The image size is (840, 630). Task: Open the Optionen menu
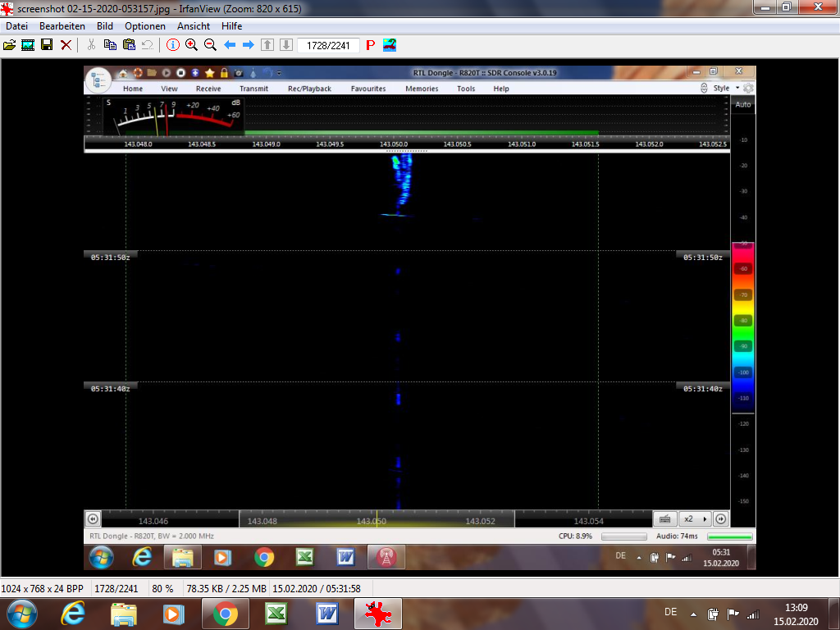point(145,25)
